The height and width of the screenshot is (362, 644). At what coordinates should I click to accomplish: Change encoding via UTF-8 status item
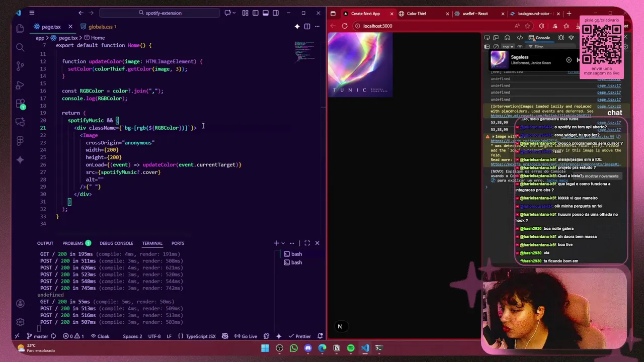[x=154, y=336]
